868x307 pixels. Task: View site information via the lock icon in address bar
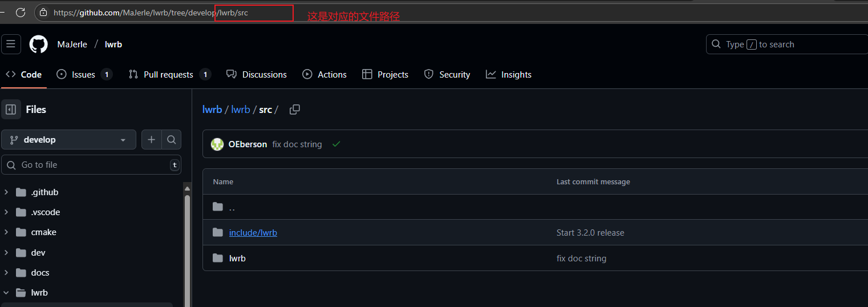43,12
